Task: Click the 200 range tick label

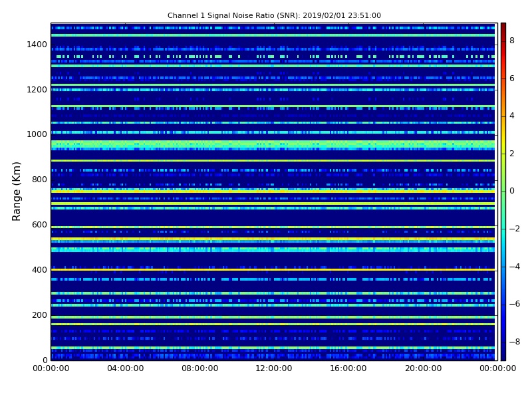Action: pos(39,315)
